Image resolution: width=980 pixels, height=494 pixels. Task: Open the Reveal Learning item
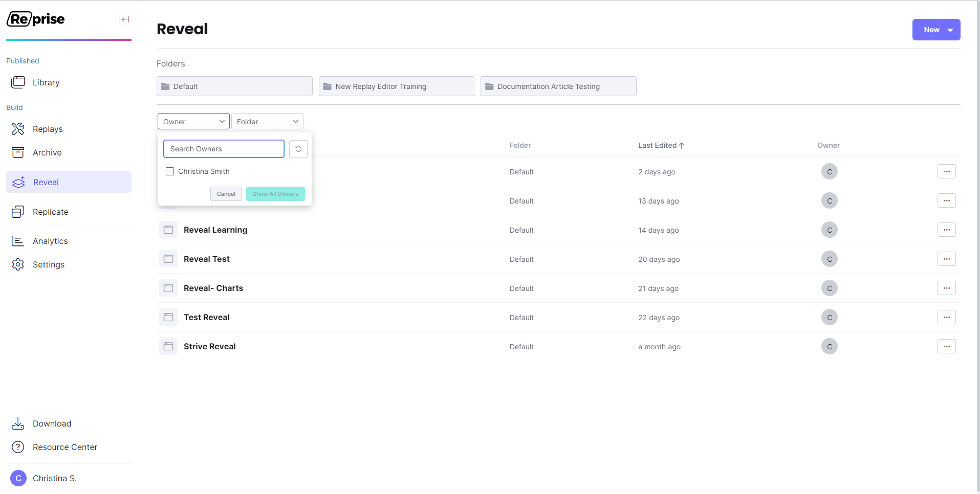pos(215,230)
